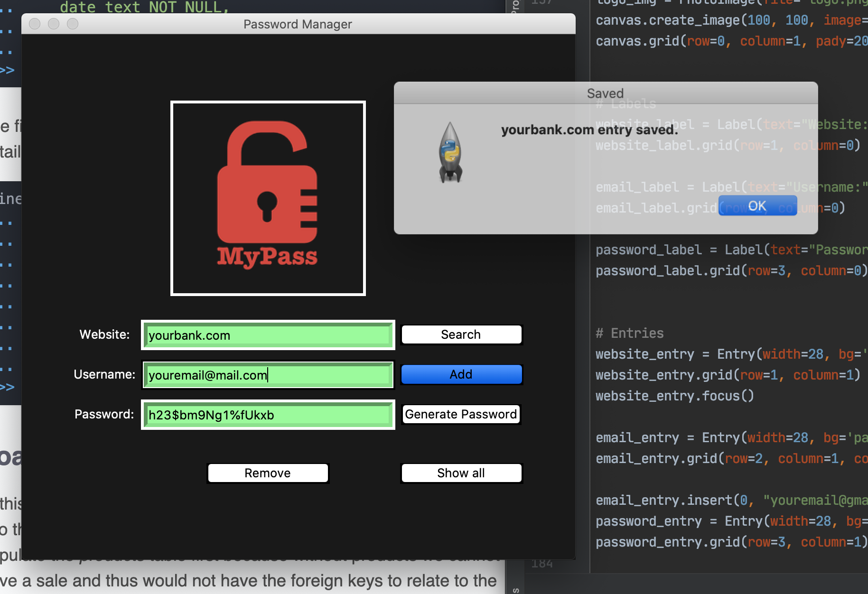
Task: Click inside the yourbank.com Website entry
Action: 268,335
